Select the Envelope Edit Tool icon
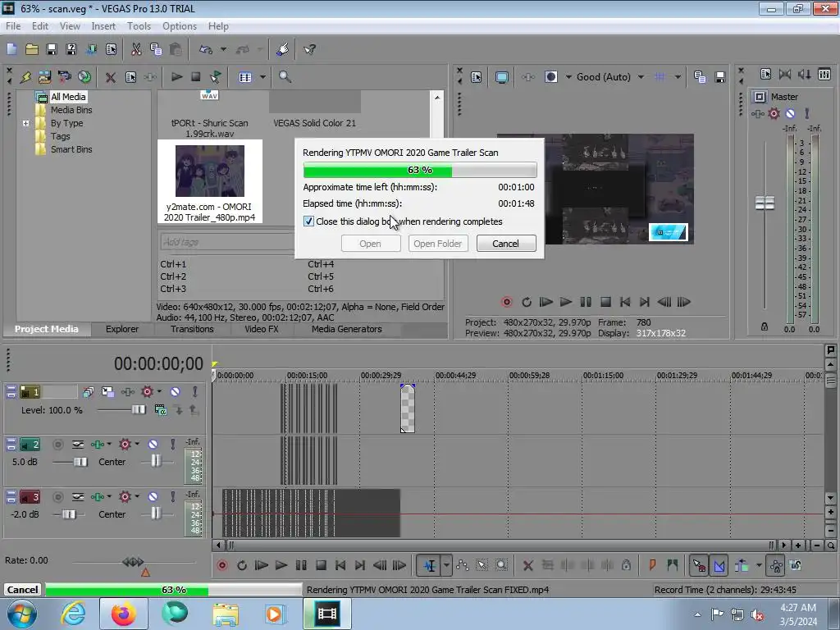 463,565
